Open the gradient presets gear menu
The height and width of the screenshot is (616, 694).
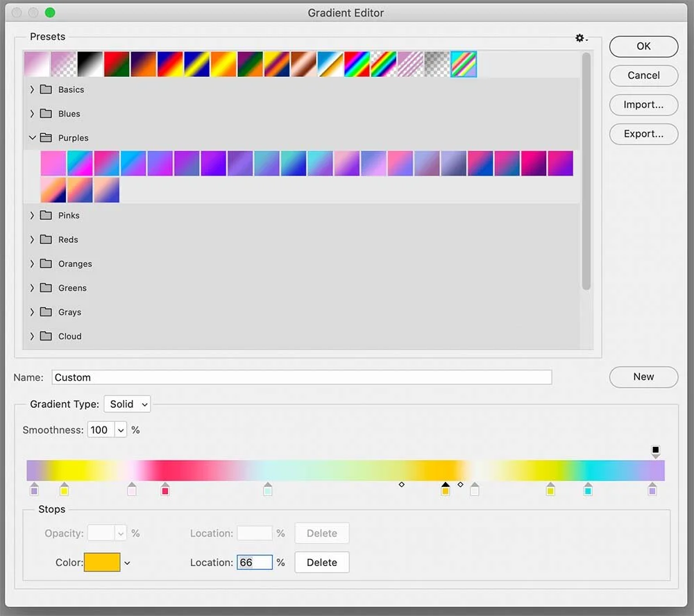tap(580, 38)
